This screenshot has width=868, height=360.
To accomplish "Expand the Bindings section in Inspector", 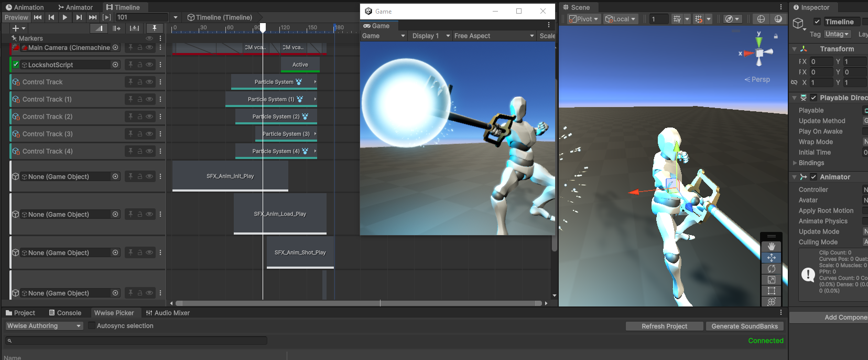I will click(795, 163).
